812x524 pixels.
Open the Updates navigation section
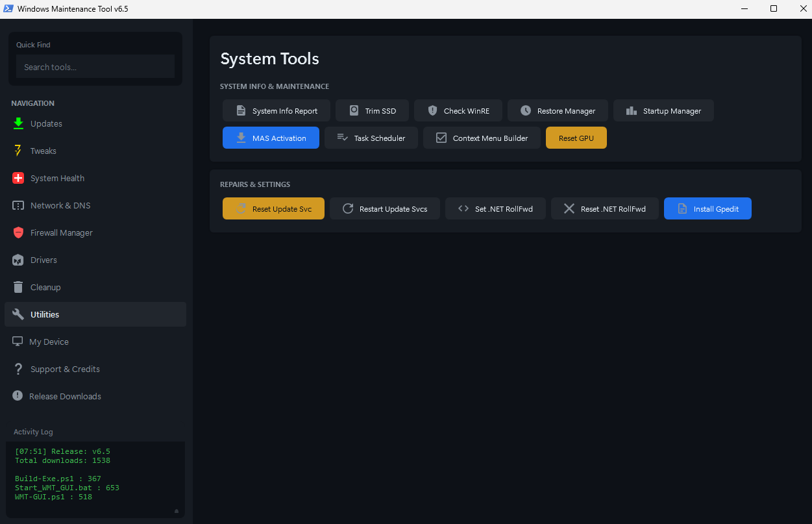[x=95, y=123]
